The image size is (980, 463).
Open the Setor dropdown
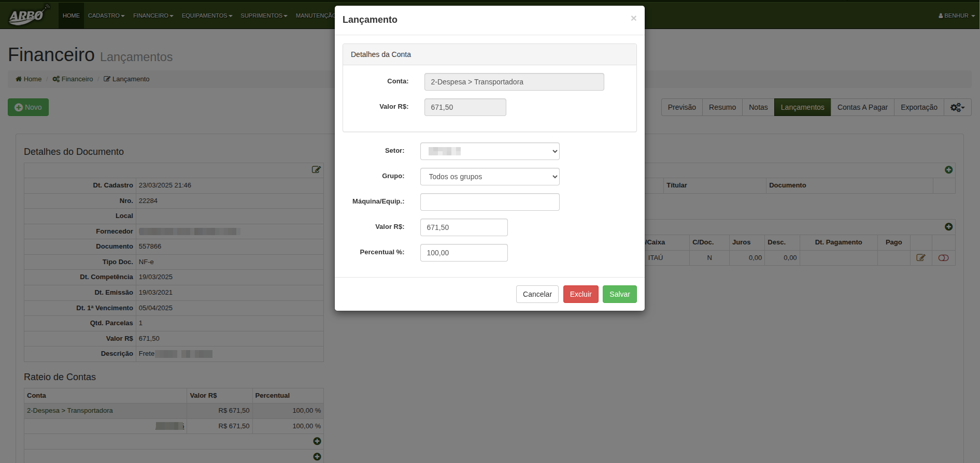pyautogui.click(x=489, y=151)
